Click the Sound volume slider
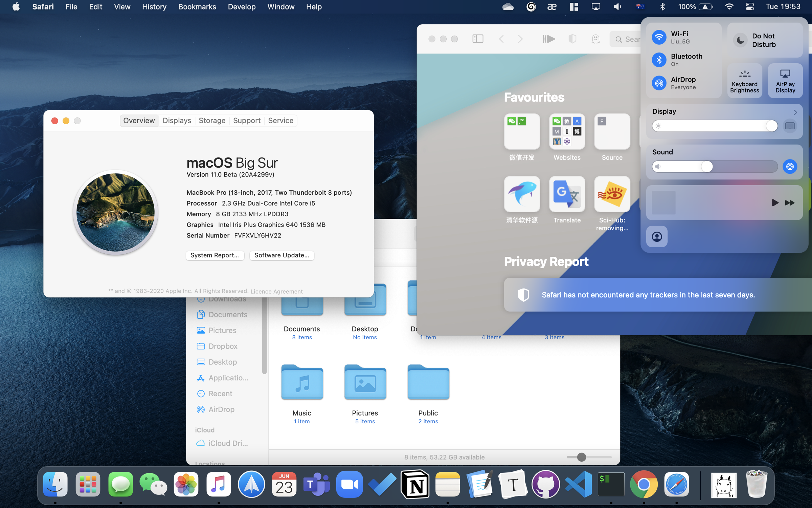Screen dimensions: 812x508 tap(715, 167)
